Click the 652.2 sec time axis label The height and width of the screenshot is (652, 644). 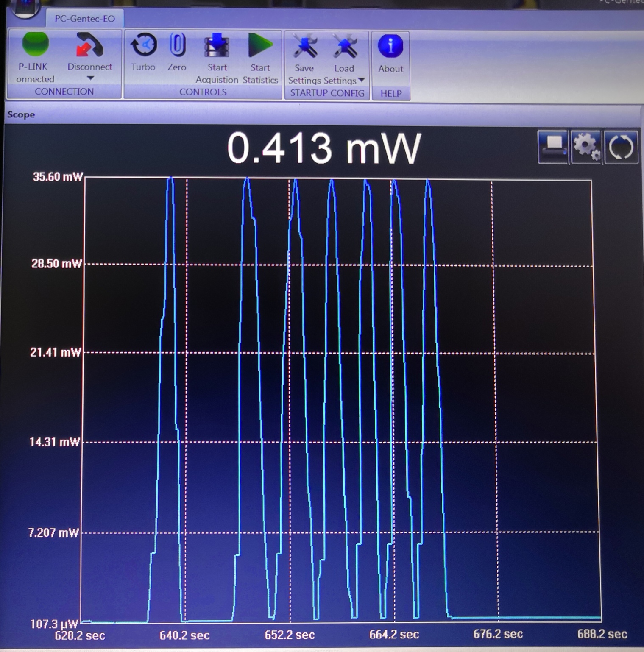290,635
